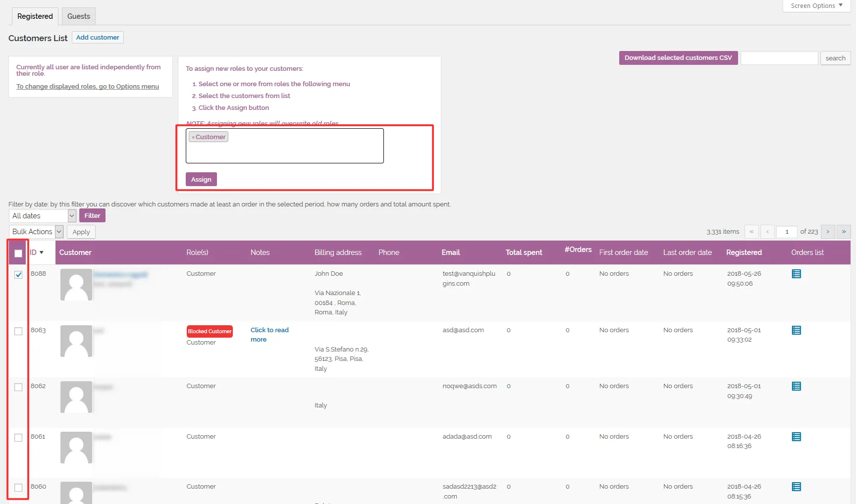Open orders list for customer 8088

coord(796,274)
